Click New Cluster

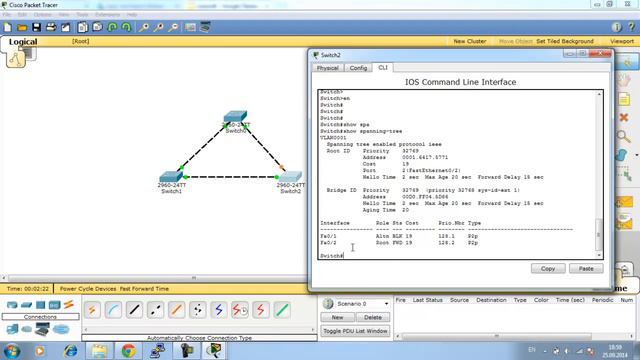click(470, 41)
